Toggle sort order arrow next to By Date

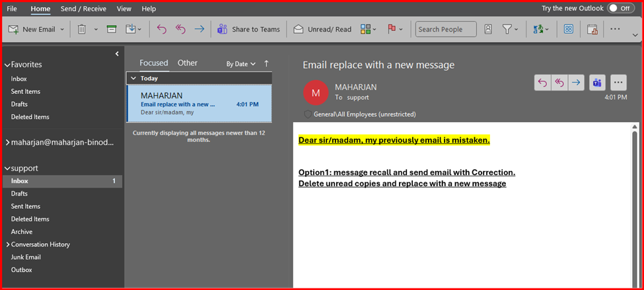click(267, 64)
